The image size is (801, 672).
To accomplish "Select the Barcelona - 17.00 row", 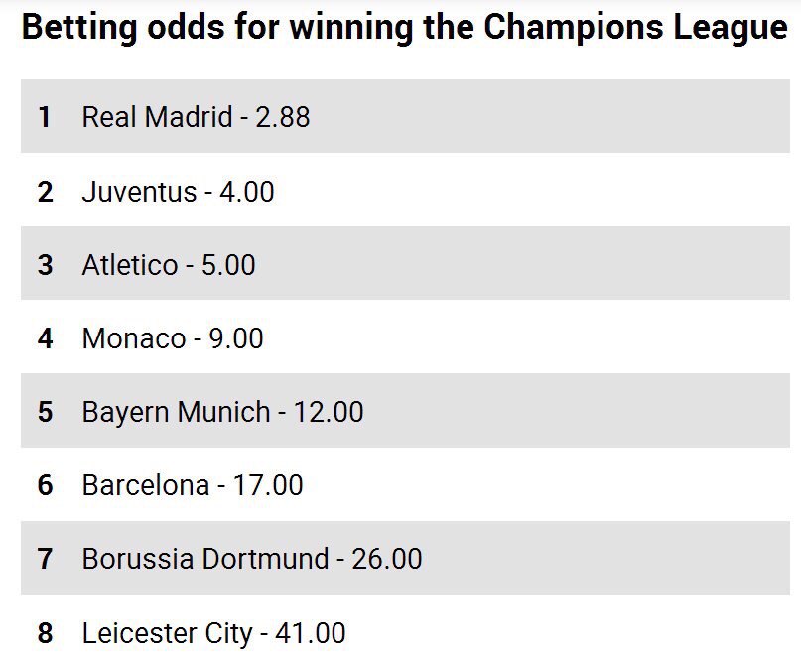I will point(405,484).
